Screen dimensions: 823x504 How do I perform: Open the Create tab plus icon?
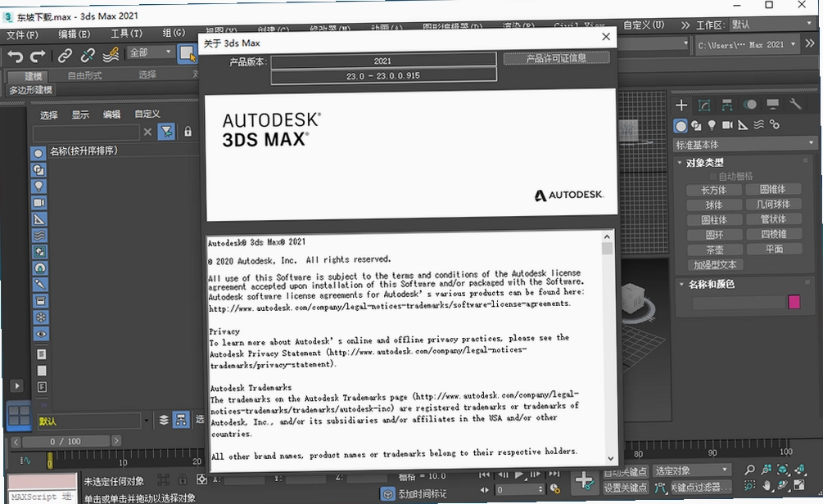coord(681,106)
